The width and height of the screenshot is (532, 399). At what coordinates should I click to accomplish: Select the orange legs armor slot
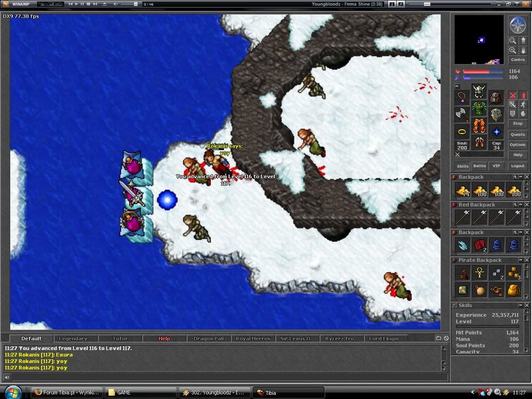[479, 126]
